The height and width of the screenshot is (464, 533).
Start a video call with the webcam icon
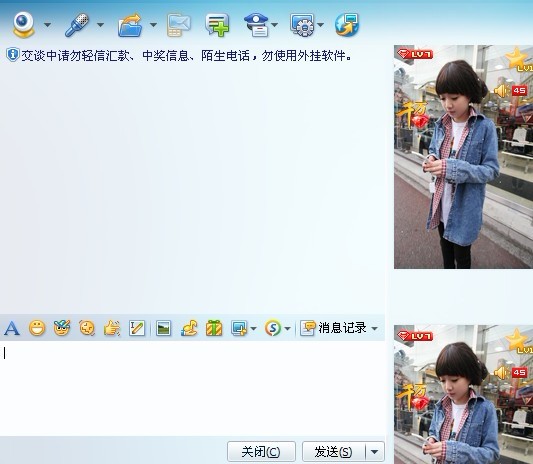click(23, 24)
